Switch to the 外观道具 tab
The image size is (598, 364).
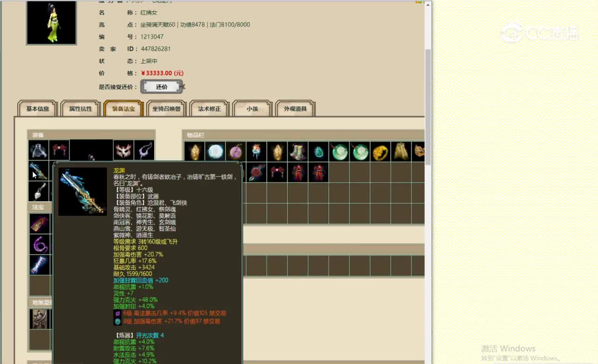click(x=295, y=109)
